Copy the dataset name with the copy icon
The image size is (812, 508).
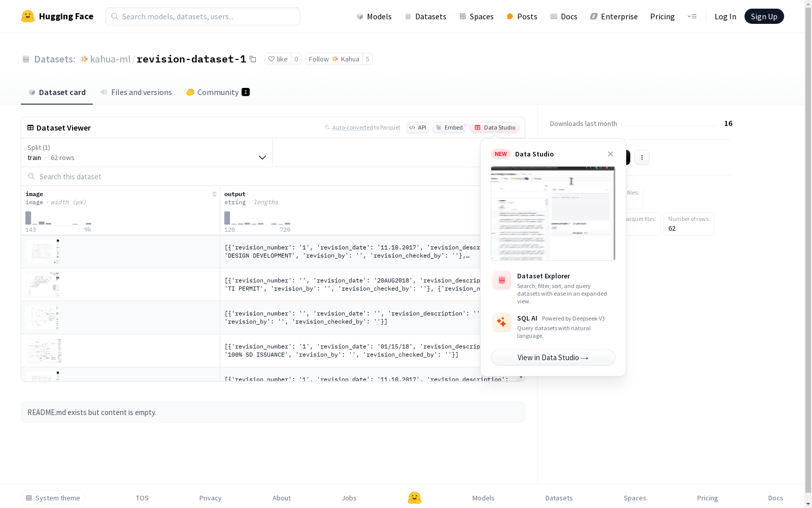(x=253, y=59)
